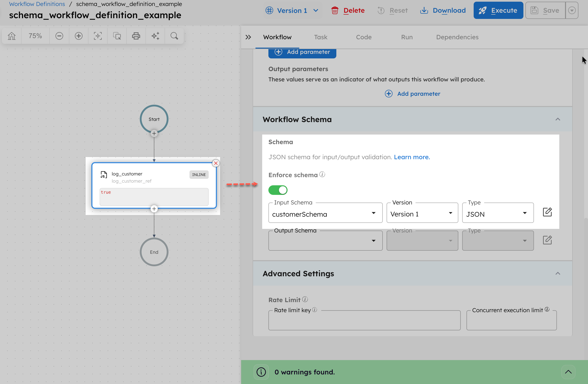Execute the workflow
This screenshot has height=384, width=588.
498,10
